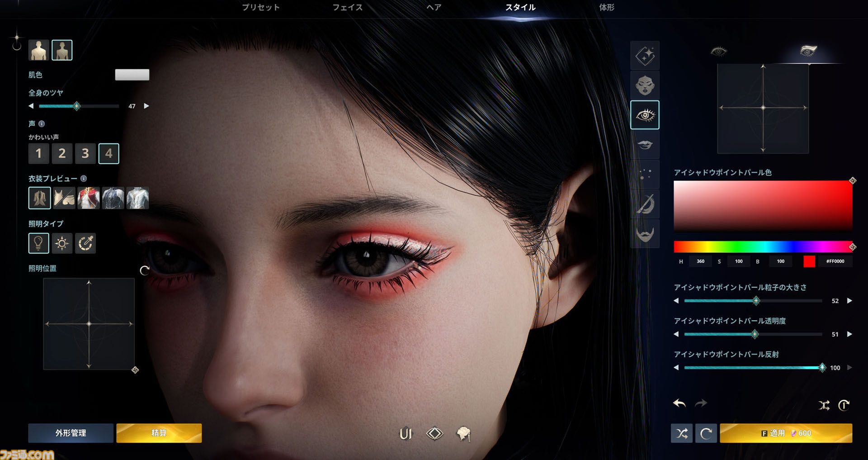Viewport: 868px width, 460px height.
Task: Open the eye makeup category icon
Action: click(x=645, y=115)
